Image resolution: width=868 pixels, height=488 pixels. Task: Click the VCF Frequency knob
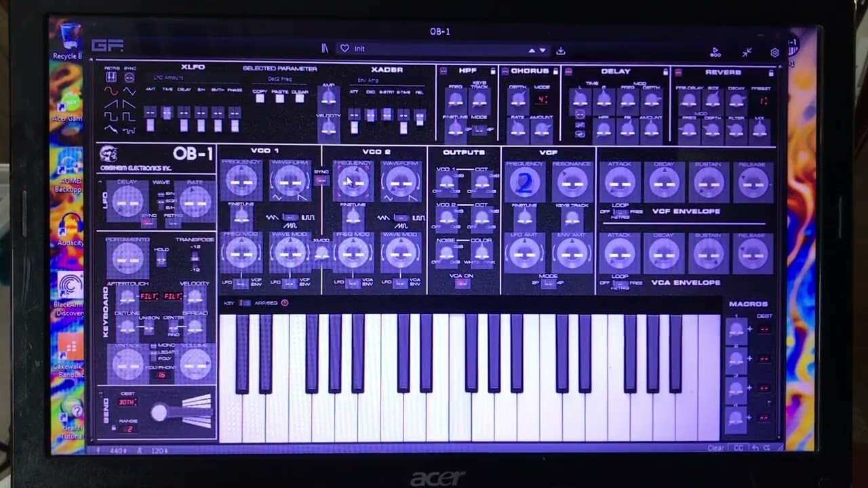524,182
